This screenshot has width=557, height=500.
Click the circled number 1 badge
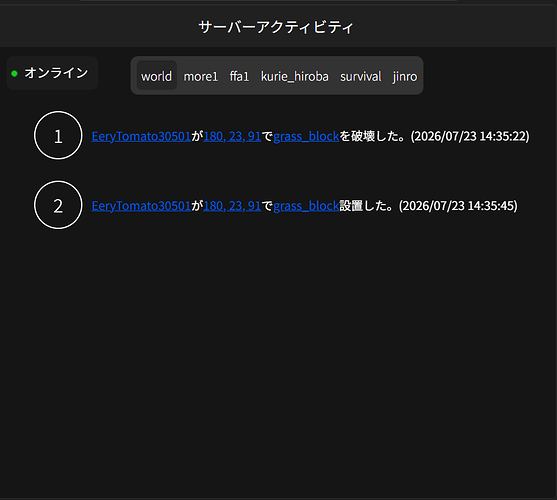58,135
